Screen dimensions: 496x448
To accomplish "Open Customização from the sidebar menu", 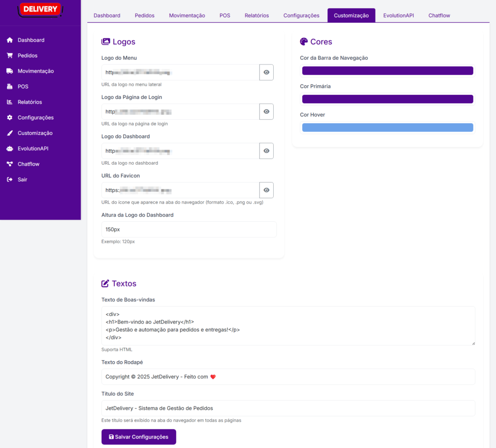I will 35,133.
